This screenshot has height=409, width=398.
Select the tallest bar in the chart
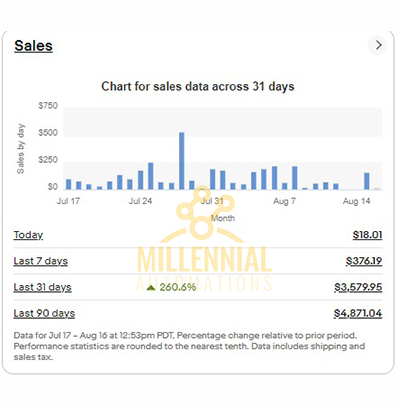tap(182, 161)
